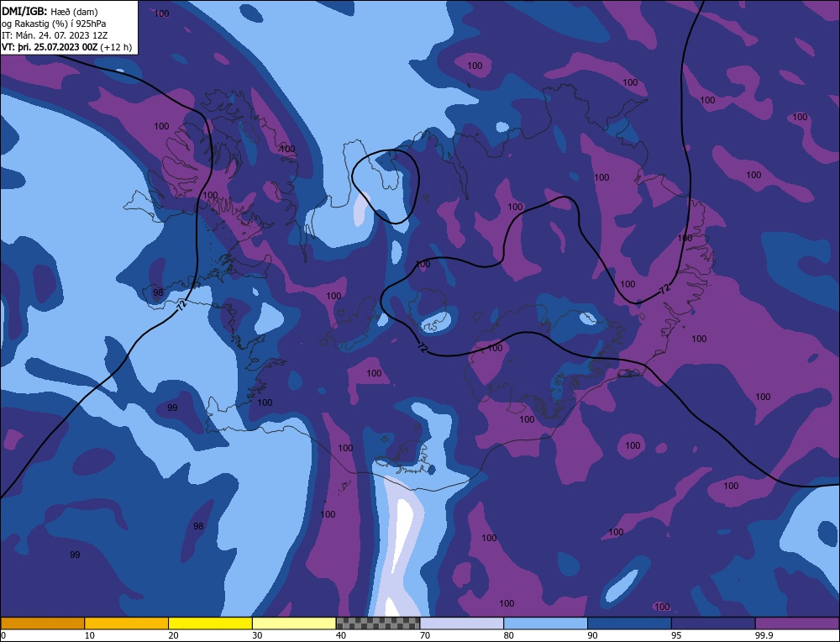Click the legend value '99.9'
The width and height of the screenshot is (840, 642).
(764, 635)
